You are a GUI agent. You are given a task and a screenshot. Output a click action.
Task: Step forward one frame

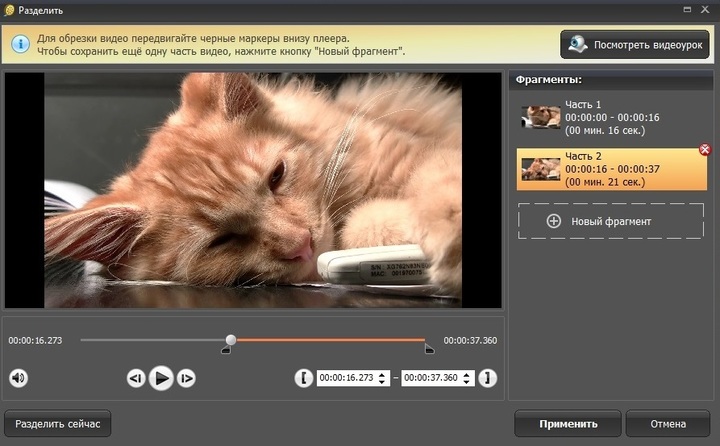pos(186,378)
